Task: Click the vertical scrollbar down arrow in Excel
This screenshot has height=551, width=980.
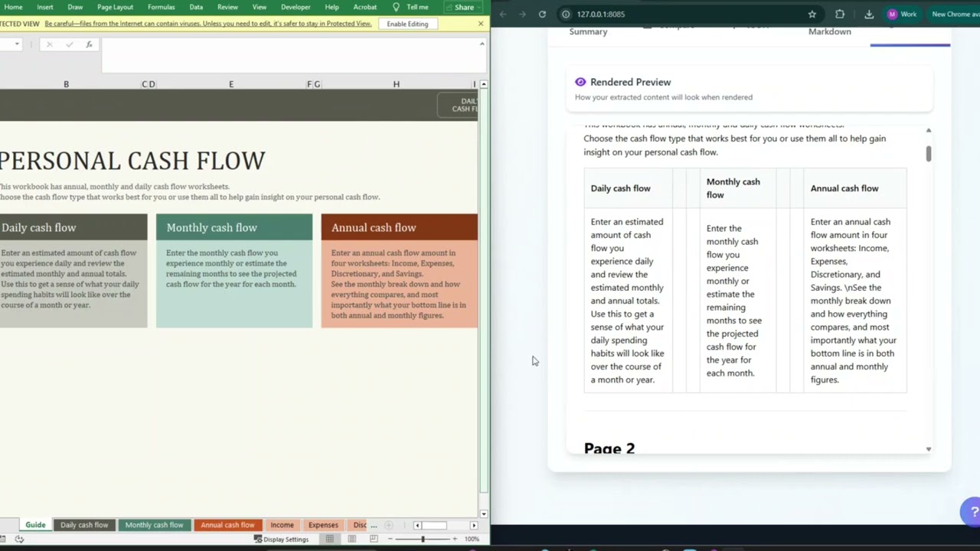Action: 483,514
